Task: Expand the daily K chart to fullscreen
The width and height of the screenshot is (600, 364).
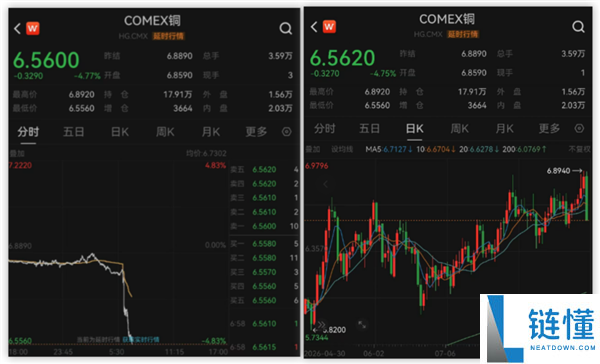Action: [362, 325]
